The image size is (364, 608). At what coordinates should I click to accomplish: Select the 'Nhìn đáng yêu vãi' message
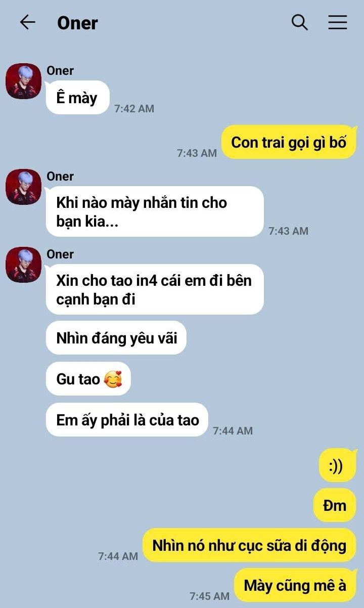click(116, 338)
